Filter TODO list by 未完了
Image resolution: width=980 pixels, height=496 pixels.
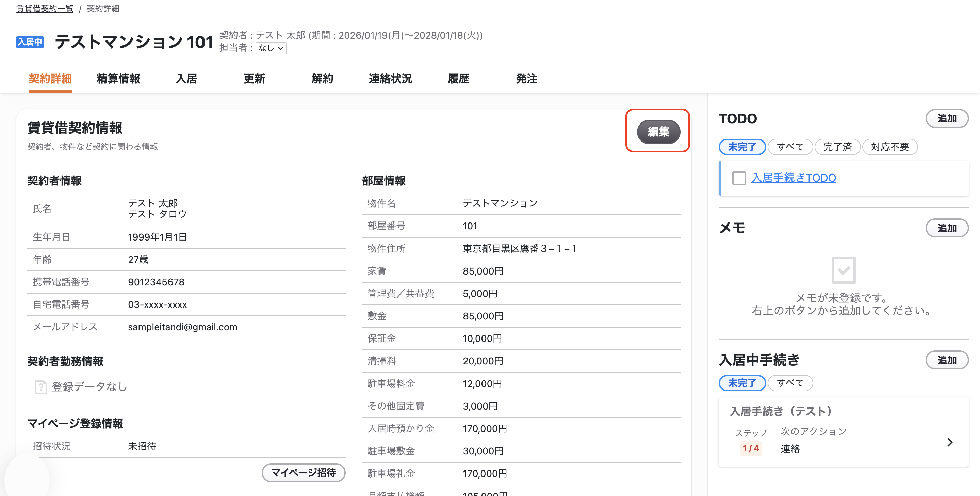(x=742, y=147)
